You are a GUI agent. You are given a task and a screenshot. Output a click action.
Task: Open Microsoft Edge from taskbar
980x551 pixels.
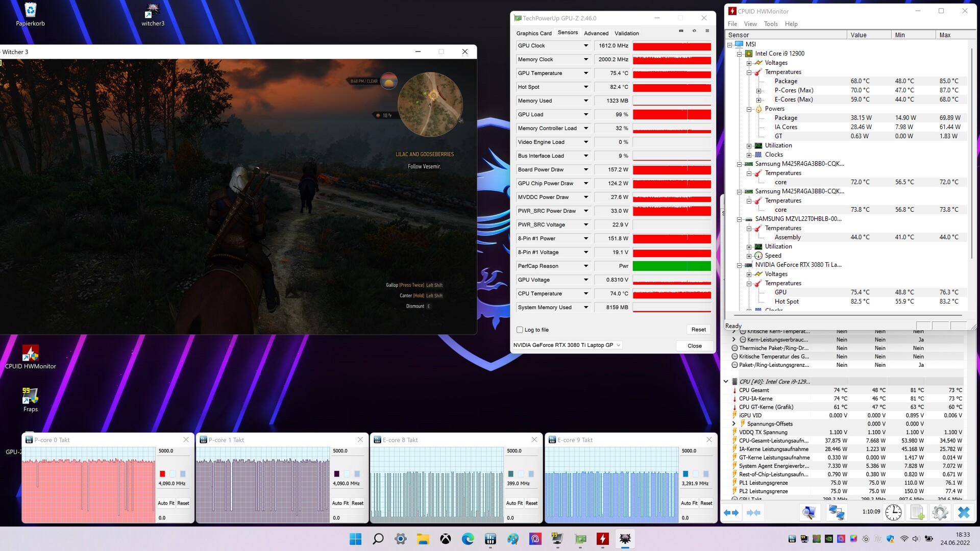coord(468,539)
